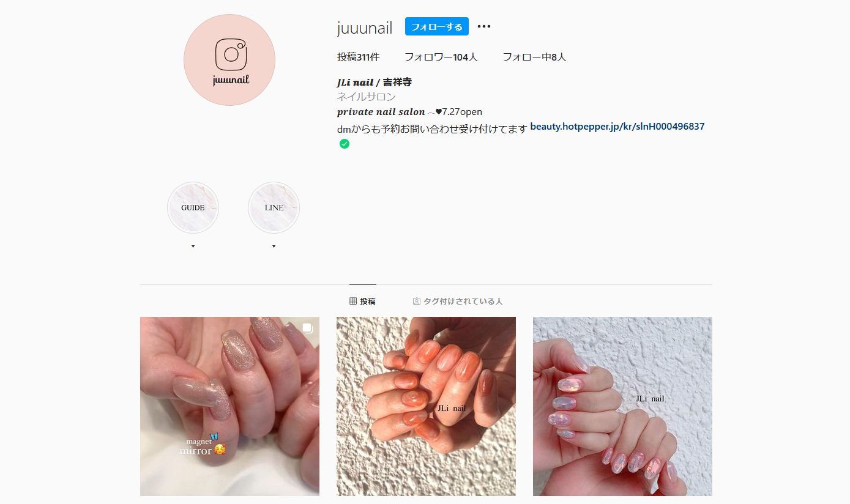Open the beauty.hotpepper.jp booking link
The width and height of the screenshot is (850, 504).
(x=617, y=127)
